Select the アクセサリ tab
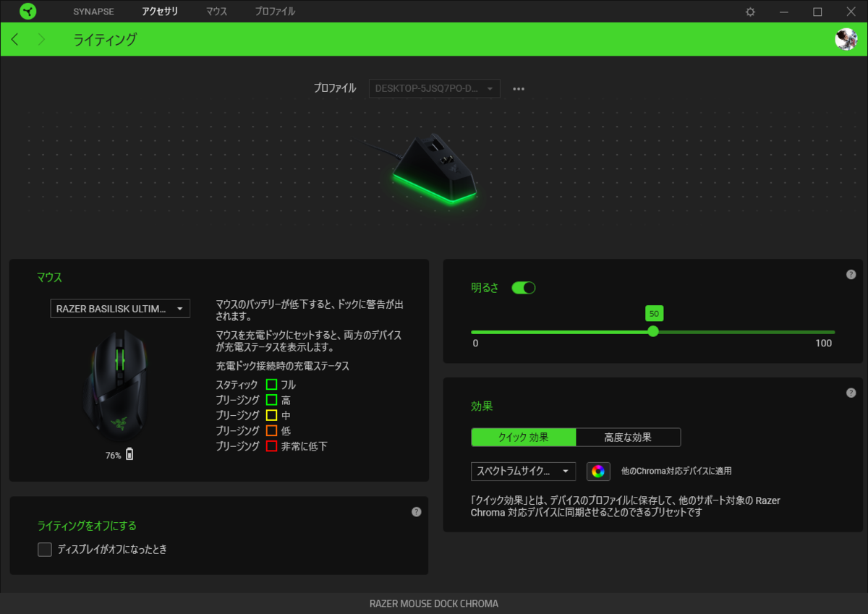This screenshot has height=614, width=868. pyautogui.click(x=160, y=12)
